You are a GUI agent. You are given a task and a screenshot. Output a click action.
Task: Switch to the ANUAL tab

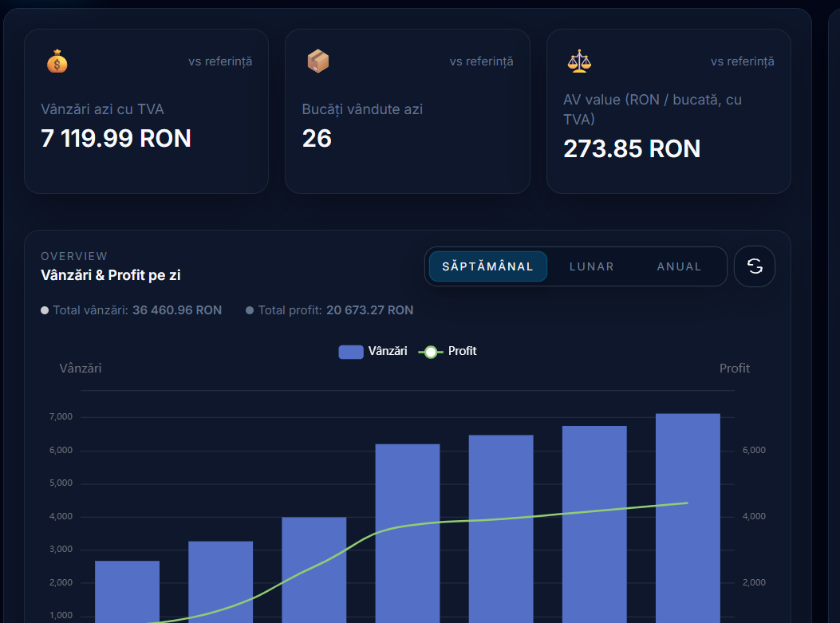pyautogui.click(x=679, y=266)
